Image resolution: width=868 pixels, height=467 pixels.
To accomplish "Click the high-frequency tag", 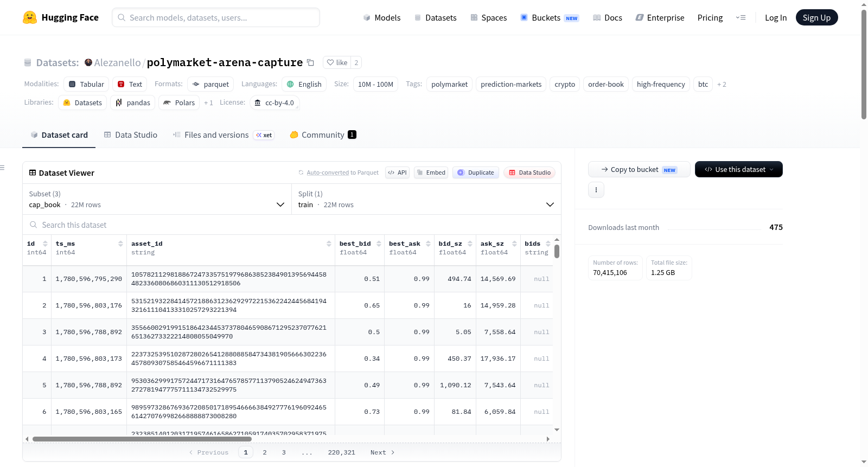I will click(x=661, y=84).
